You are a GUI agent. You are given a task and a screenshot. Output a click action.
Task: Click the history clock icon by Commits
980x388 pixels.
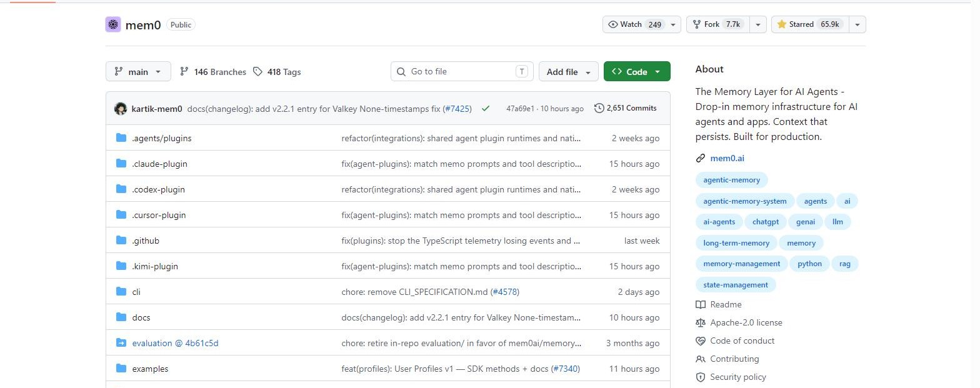(x=599, y=108)
